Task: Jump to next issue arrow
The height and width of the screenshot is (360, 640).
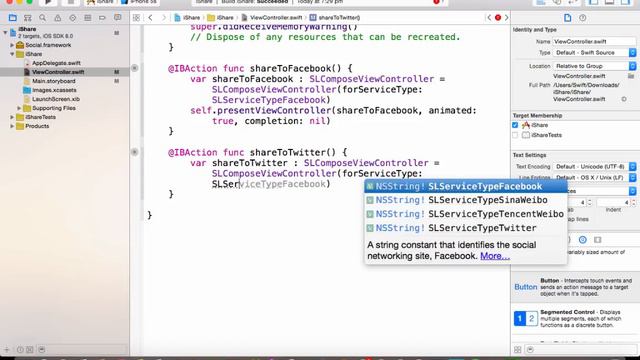Action: (x=507, y=18)
